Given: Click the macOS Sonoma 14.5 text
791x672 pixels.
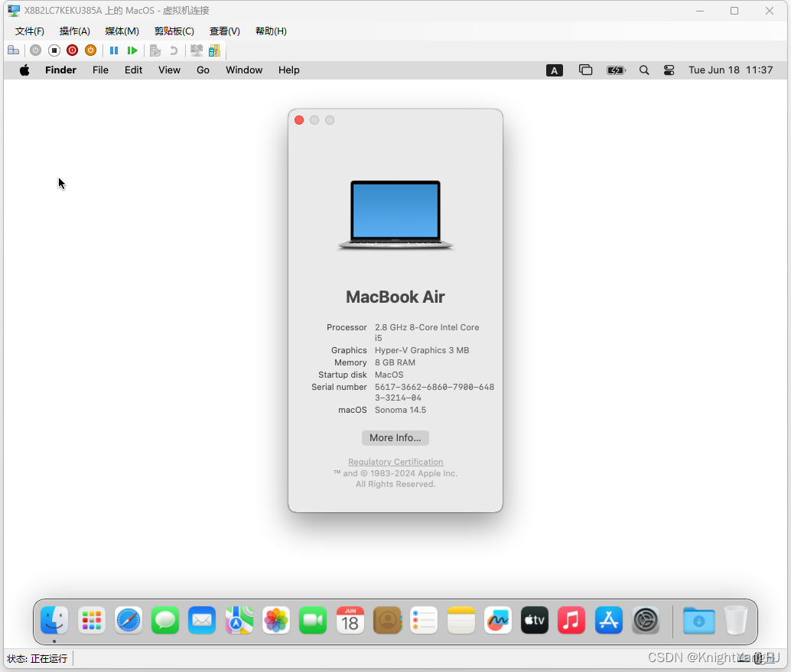Looking at the screenshot, I should pyautogui.click(x=401, y=410).
